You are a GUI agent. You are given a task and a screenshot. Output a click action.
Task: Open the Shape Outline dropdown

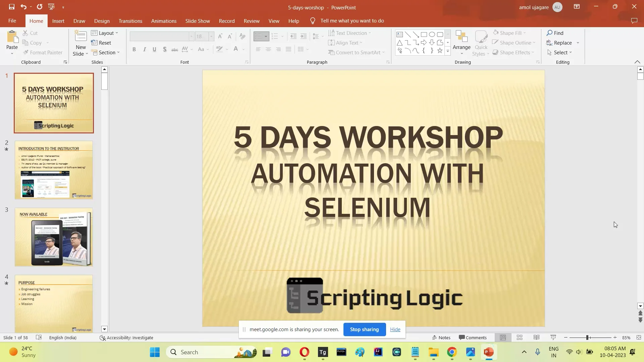click(534, 43)
